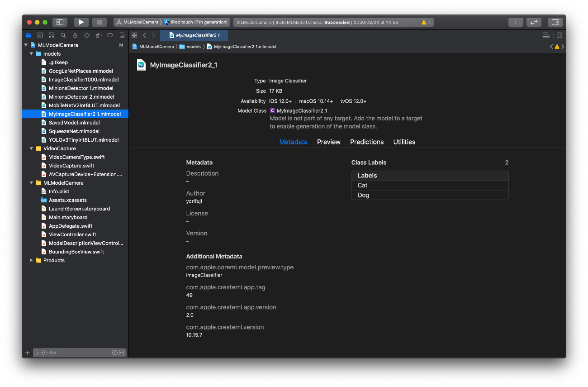The height and width of the screenshot is (387, 588).
Task: Stop the running build
Action: coord(99,22)
